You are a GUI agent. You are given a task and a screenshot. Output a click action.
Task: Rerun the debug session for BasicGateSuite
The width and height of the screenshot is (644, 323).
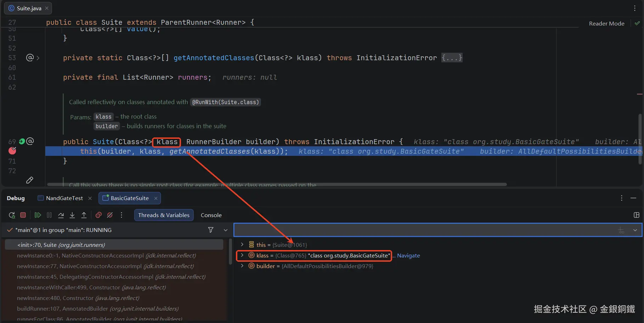click(x=12, y=215)
